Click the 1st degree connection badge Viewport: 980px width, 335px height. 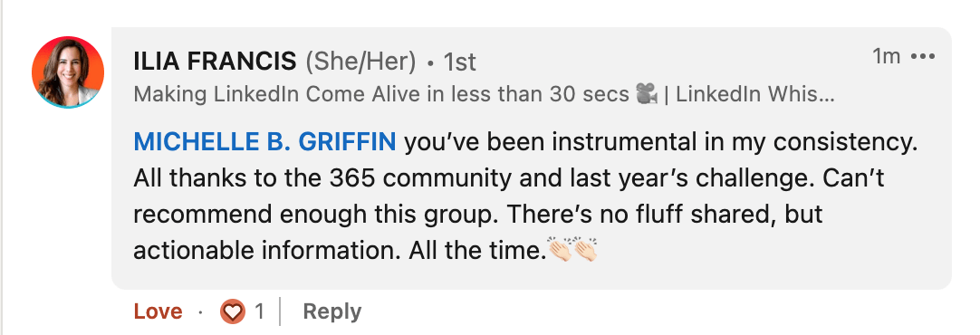click(x=459, y=62)
